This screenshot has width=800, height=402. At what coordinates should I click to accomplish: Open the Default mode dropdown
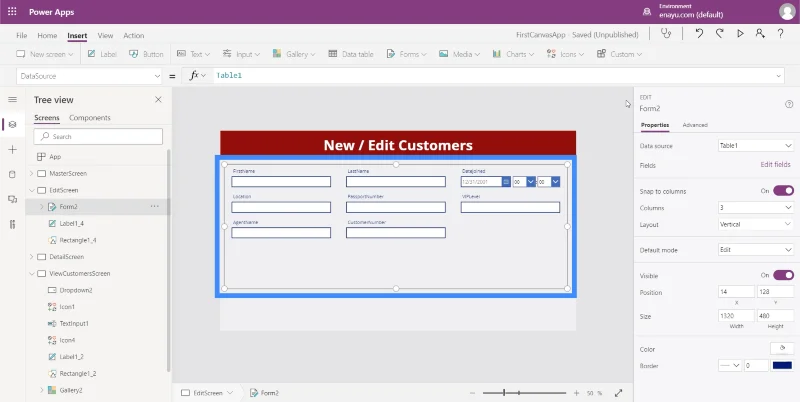tap(755, 250)
